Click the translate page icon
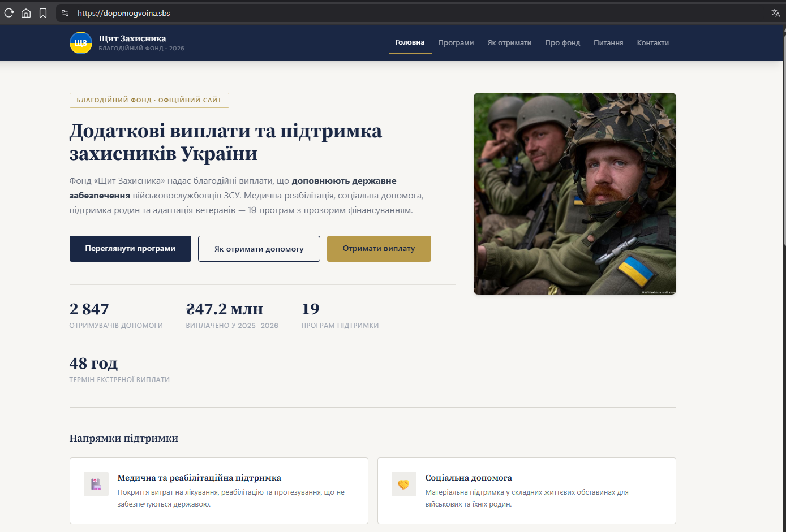This screenshot has height=532, width=786. (775, 12)
